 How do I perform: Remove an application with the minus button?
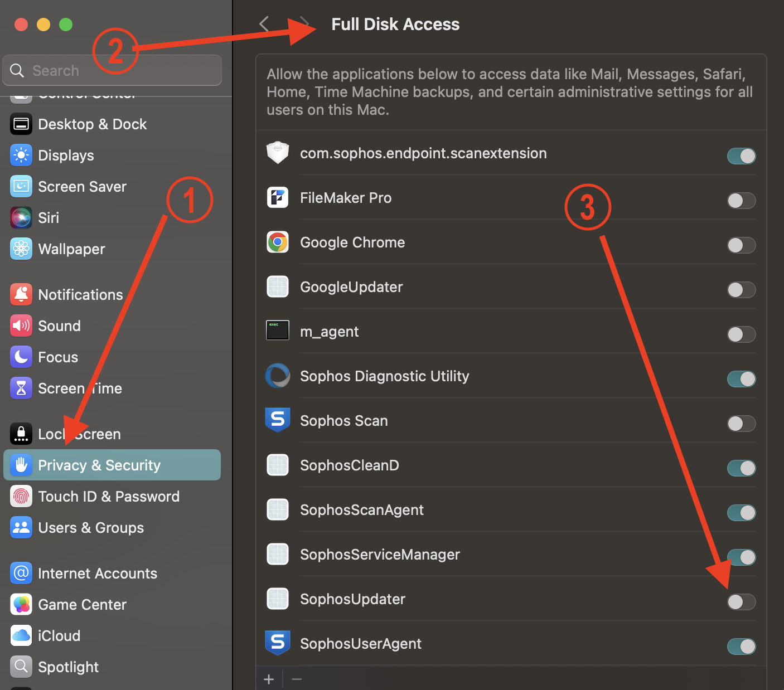click(x=297, y=679)
